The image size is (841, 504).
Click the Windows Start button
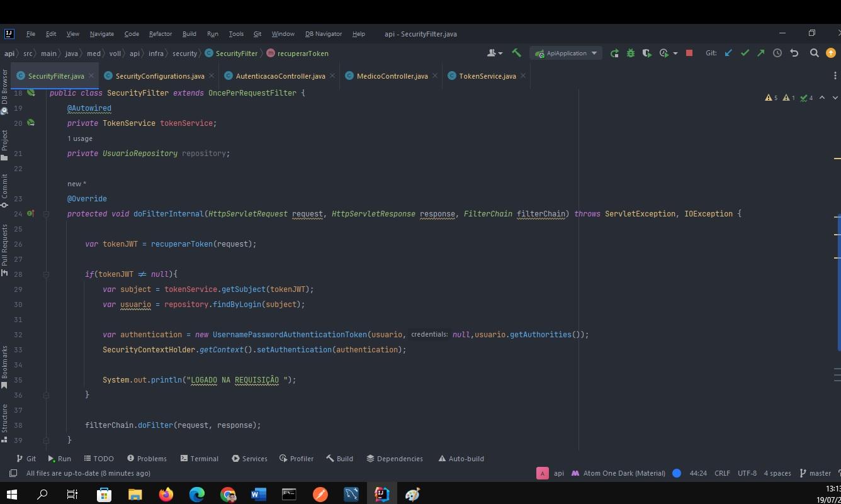(12, 495)
